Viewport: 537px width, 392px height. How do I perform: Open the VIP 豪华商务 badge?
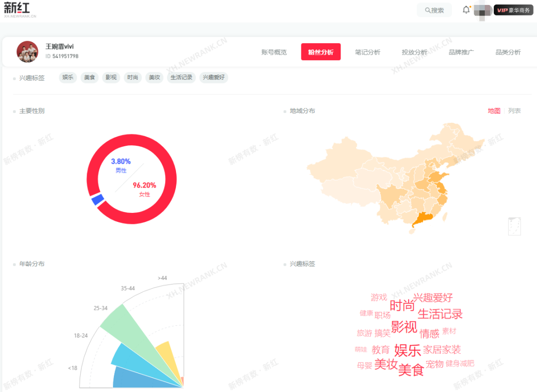click(x=514, y=10)
